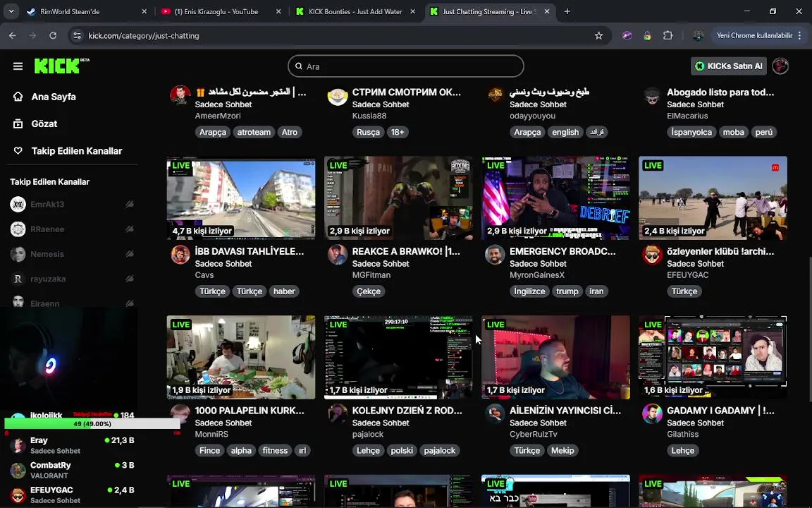
Task: Open the Gilathiss stream thumbnail
Action: pos(713,357)
